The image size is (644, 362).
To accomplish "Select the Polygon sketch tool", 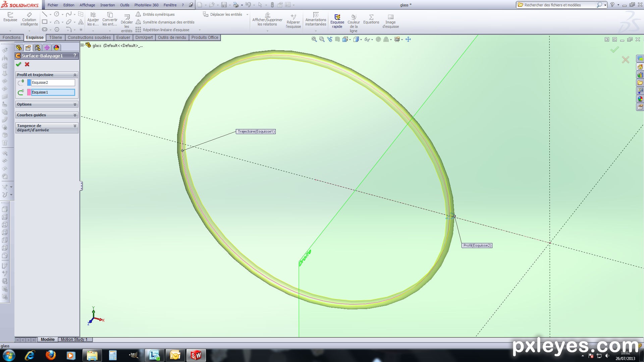I will 57,29.
